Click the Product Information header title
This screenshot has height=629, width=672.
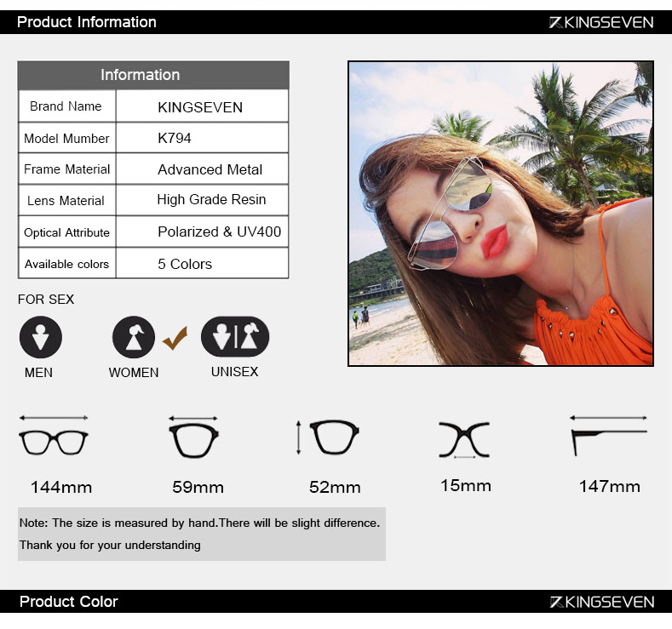87,22
